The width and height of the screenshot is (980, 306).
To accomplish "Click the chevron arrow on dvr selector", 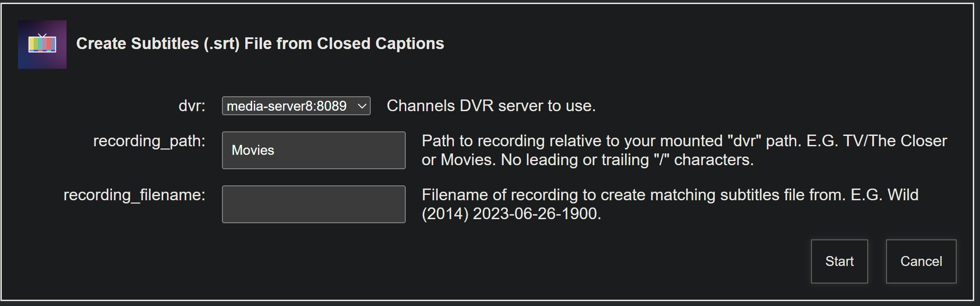I will point(362,106).
